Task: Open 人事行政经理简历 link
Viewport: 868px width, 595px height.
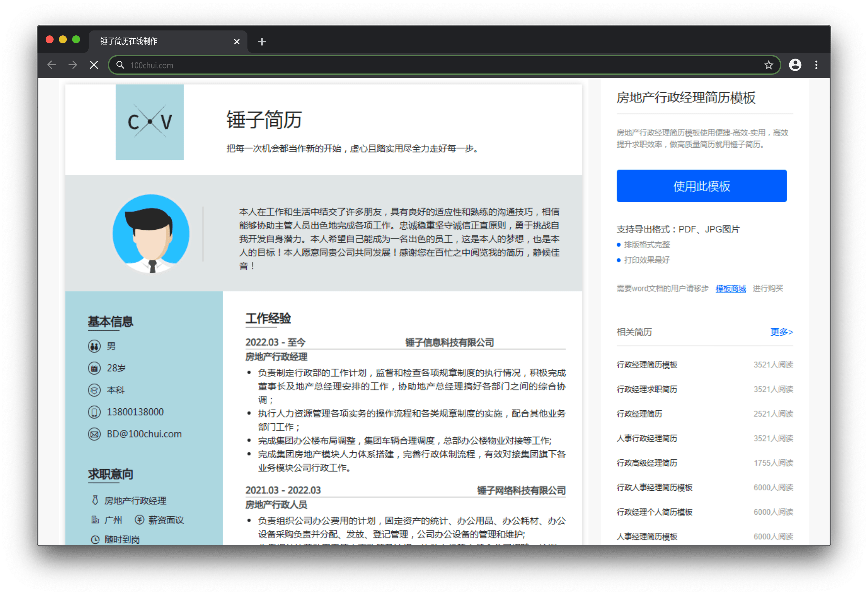Action: [646, 438]
